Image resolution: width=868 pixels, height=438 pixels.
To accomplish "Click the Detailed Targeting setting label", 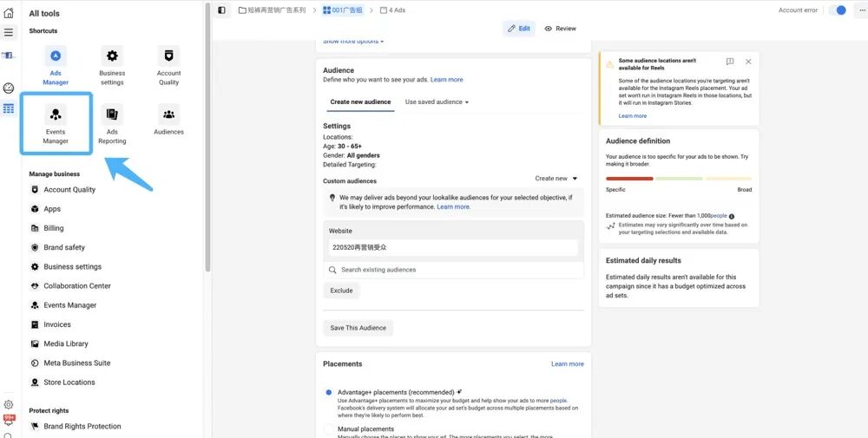I will pyautogui.click(x=349, y=165).
